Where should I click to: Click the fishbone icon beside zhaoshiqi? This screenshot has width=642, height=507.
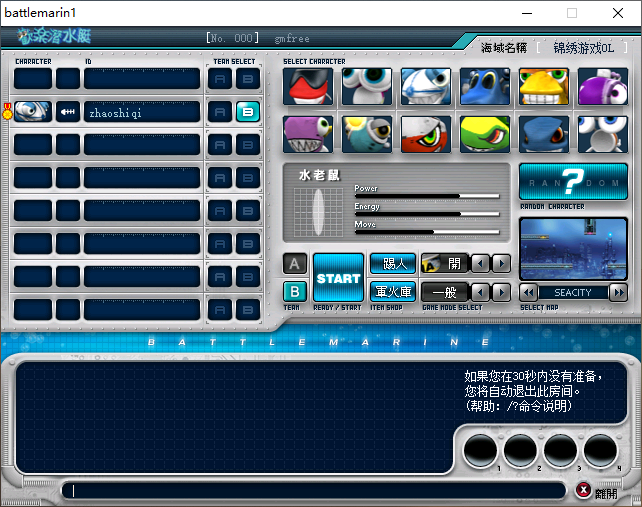(68, 111)
